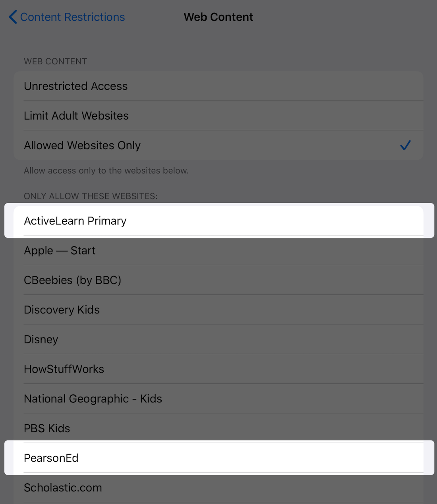The image size is (437, 504).
Task: Tap the WEB CONTENT section header
Action: [55, 62]
